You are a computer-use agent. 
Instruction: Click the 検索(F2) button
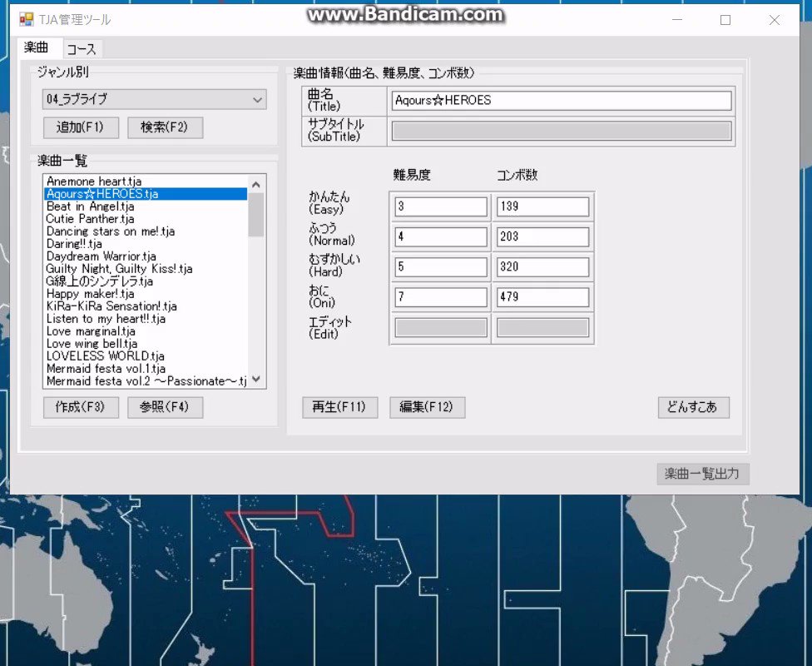165,127
